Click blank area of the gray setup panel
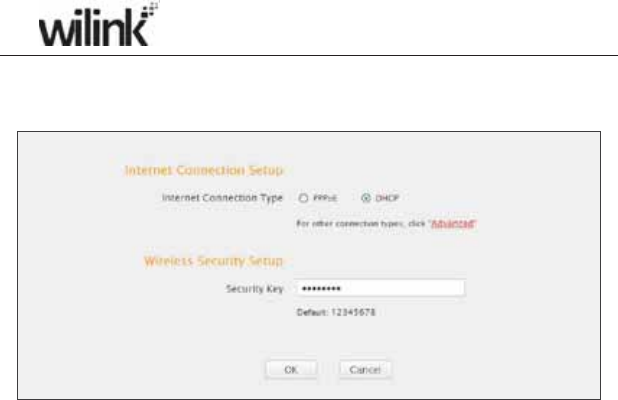The width and height of the screenshot is (618, 400). click(x=532, y=335)
